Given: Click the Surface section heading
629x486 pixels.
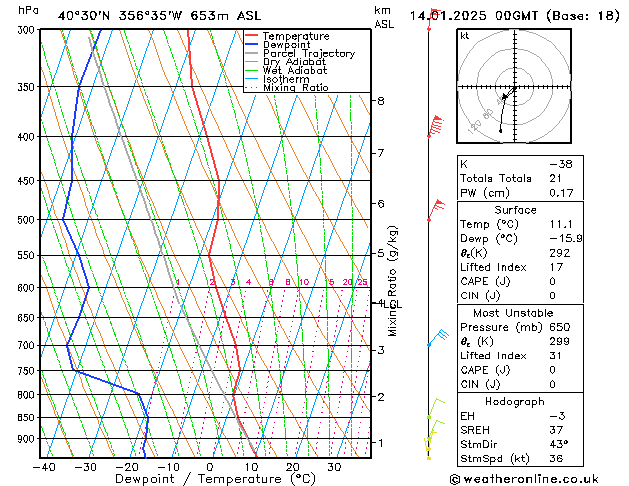Looking at the screenshot, I should 515,210.
